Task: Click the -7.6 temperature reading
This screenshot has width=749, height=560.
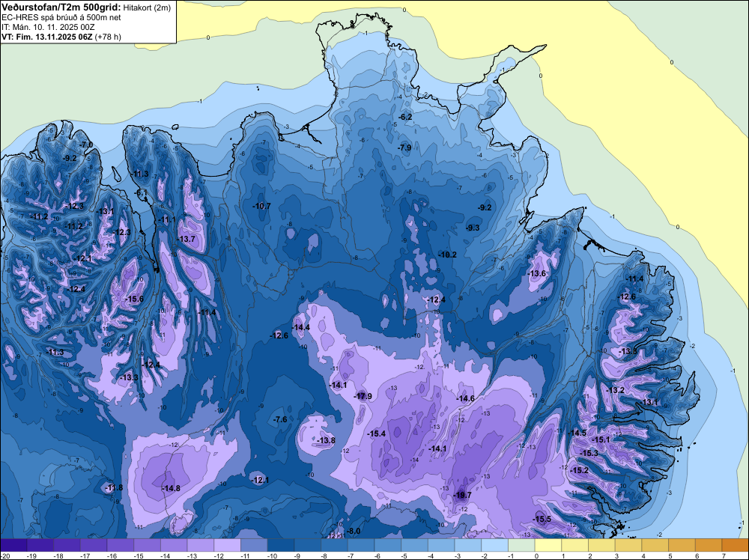Action: 280,419
